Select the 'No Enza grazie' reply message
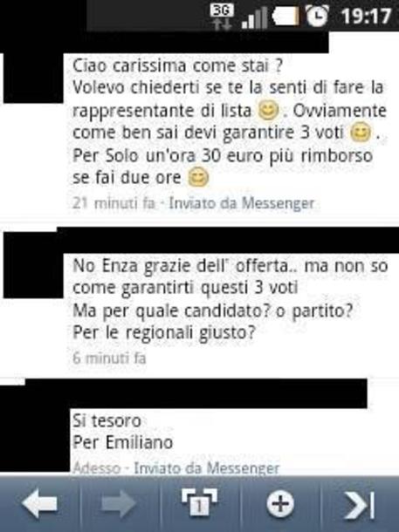 pos(230,299)
